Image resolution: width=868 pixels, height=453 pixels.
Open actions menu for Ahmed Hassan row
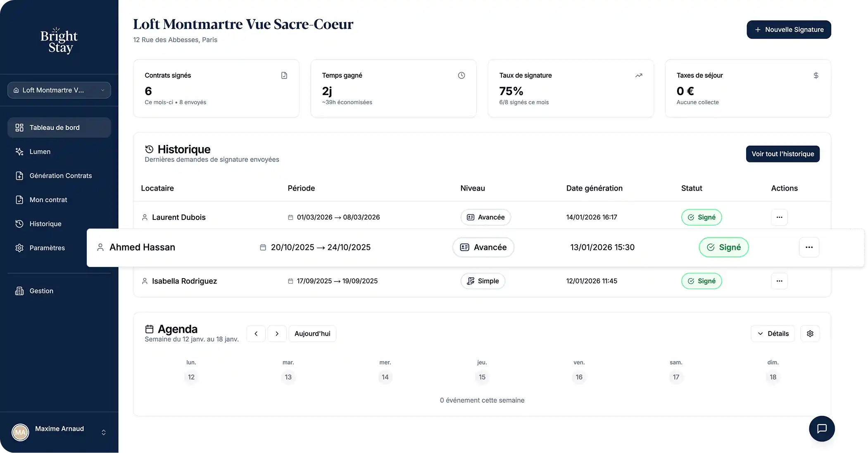tap(809, 247)
